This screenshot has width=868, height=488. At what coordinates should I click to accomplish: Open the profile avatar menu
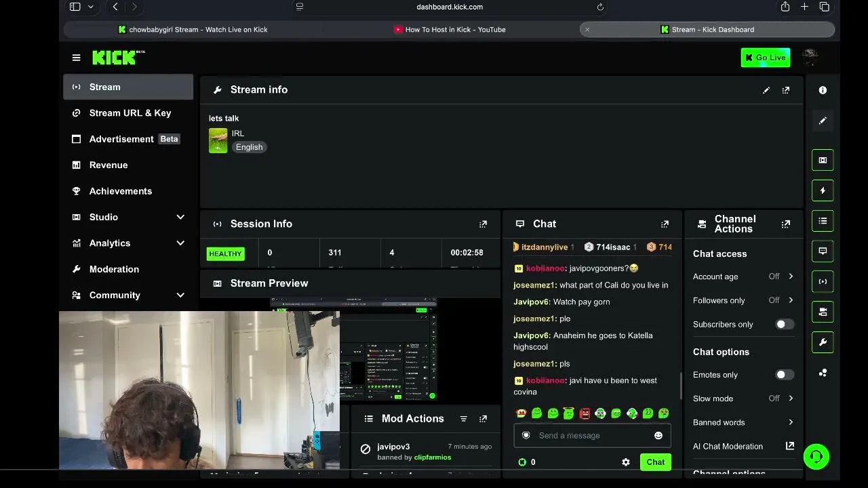[x=810, y=58]
